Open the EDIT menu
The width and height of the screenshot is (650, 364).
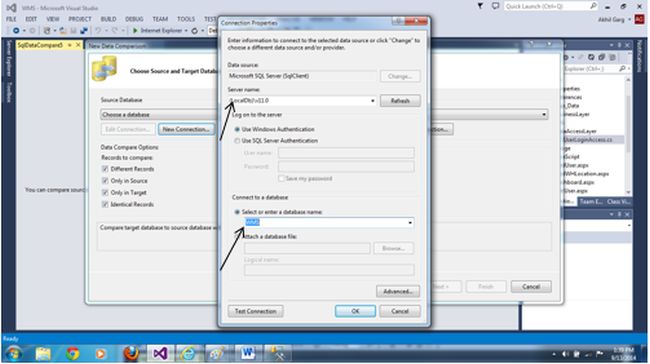pos(31,19)
